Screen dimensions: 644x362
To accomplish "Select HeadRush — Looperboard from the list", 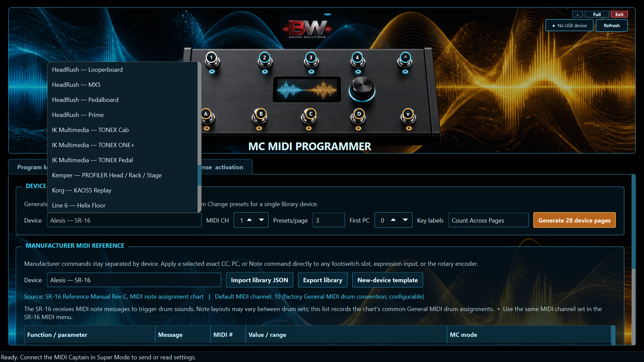I will [x=122, y=70].
